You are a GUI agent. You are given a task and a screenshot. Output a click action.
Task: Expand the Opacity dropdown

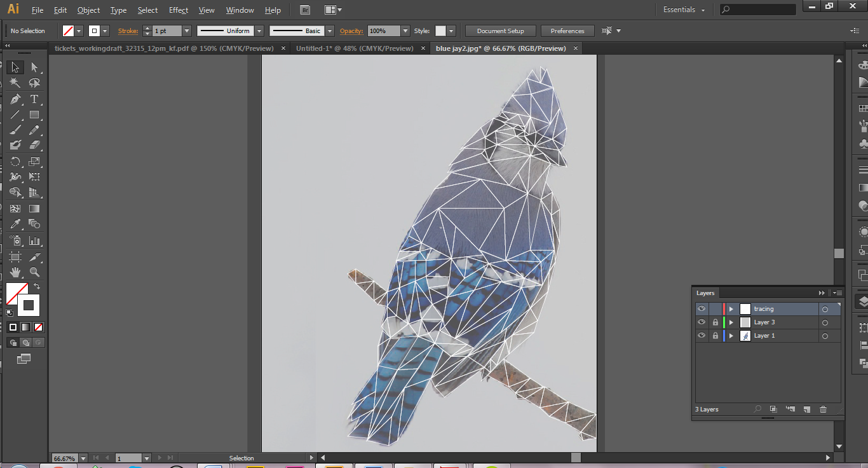pos(405,30)
